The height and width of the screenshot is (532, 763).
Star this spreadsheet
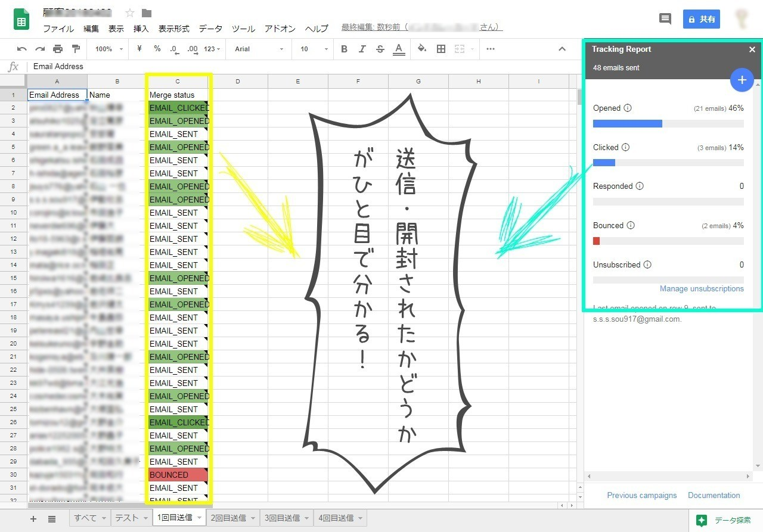point(130,13)
